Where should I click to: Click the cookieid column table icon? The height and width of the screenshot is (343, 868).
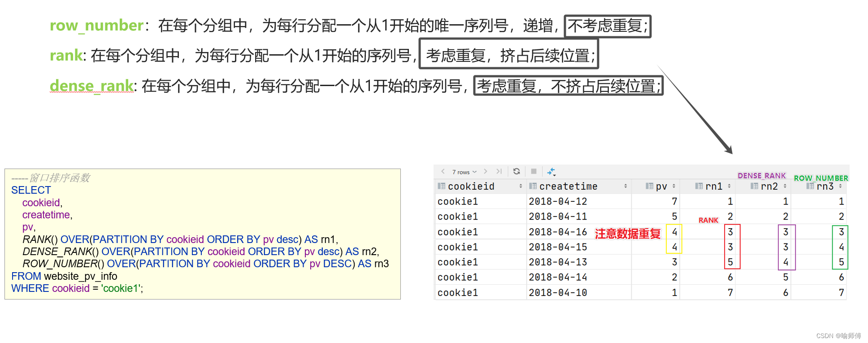(x=442, y=186)
